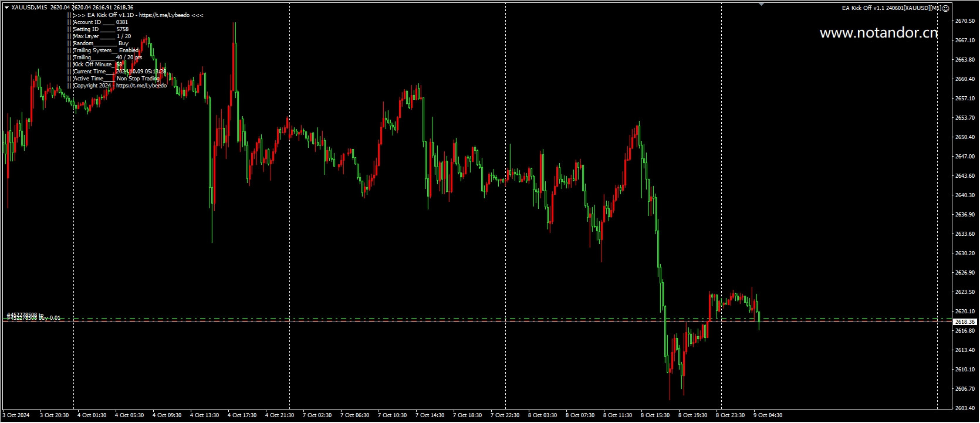
Task: Click the Expert Advisor smiley face icon
Action: pos(945,8)
